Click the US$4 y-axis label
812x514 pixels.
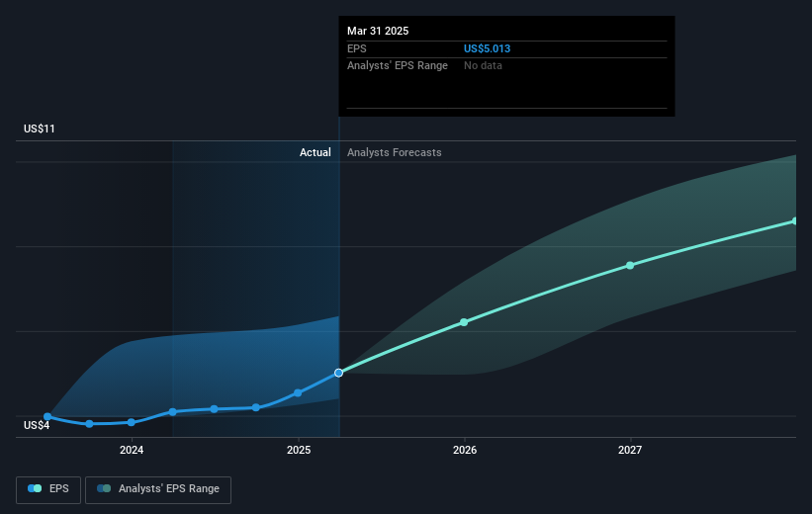[37, 425]
